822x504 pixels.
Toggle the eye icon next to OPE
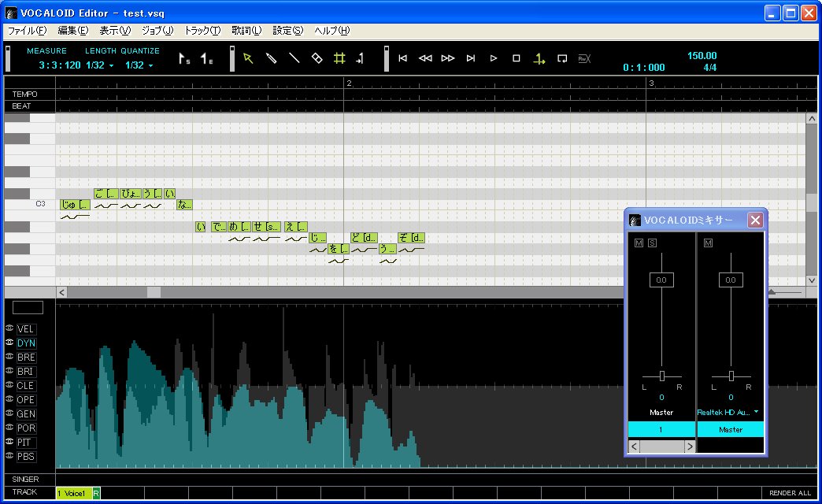tap(9, 399)
